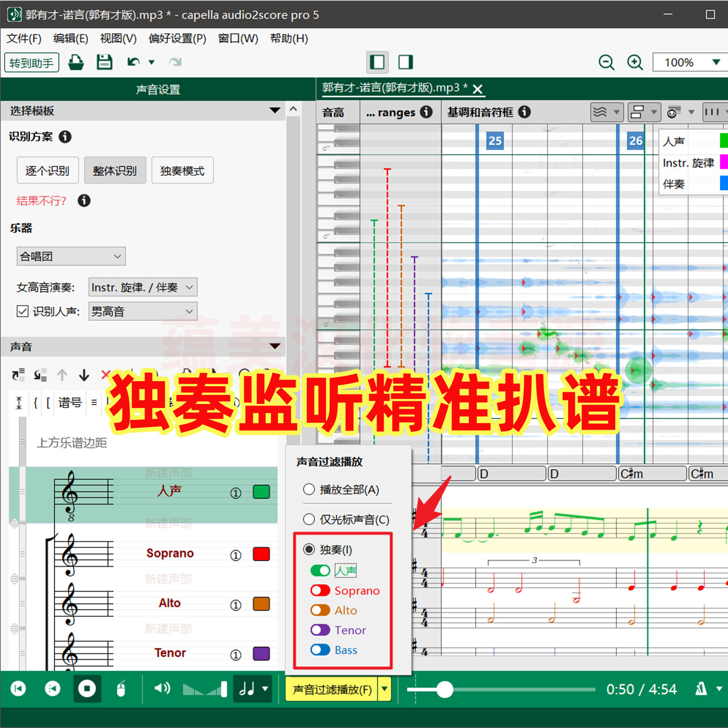Toggle the 人声 solo switch

321,571
